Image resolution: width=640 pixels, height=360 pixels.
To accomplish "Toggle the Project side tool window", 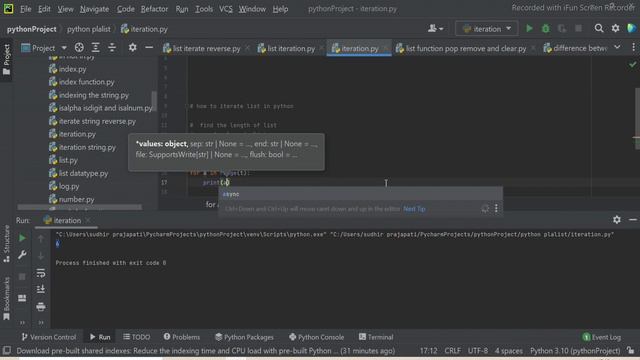I will coord(7,60).
